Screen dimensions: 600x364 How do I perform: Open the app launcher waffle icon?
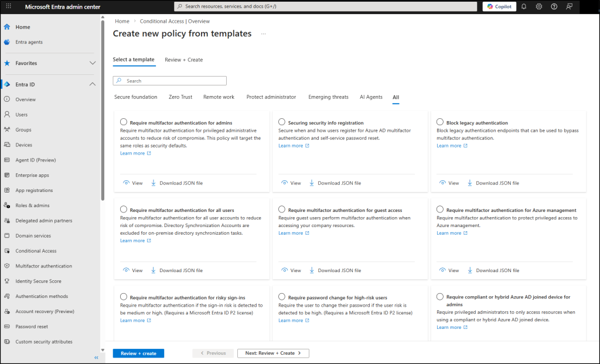[8, 6]
